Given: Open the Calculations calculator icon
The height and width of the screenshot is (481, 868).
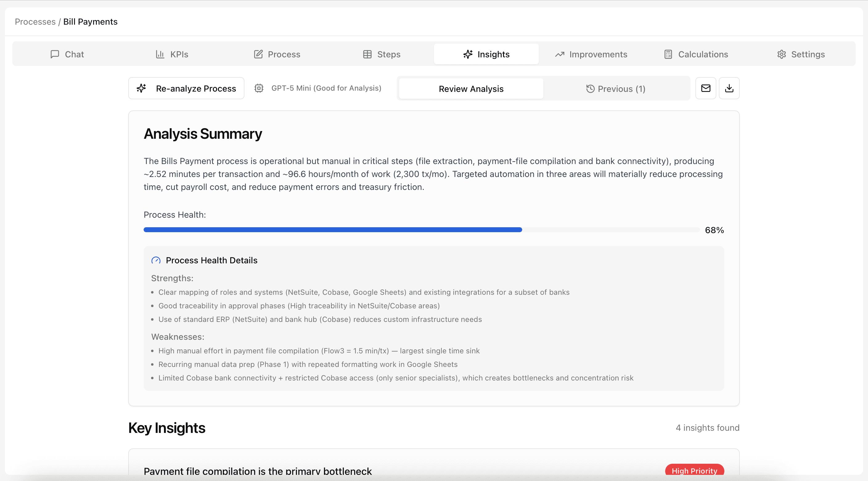Looking at the screenshot, I should pos(668,54).
